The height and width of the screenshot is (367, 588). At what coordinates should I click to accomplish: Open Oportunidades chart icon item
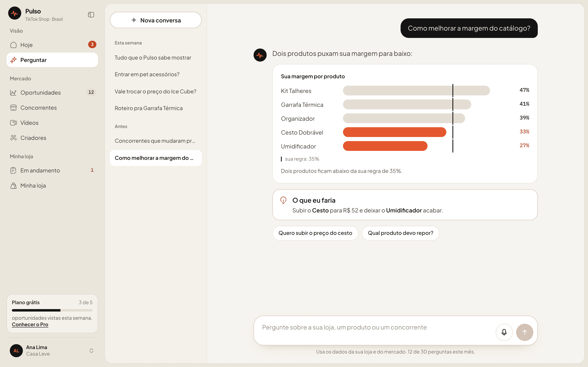point(52,93)
